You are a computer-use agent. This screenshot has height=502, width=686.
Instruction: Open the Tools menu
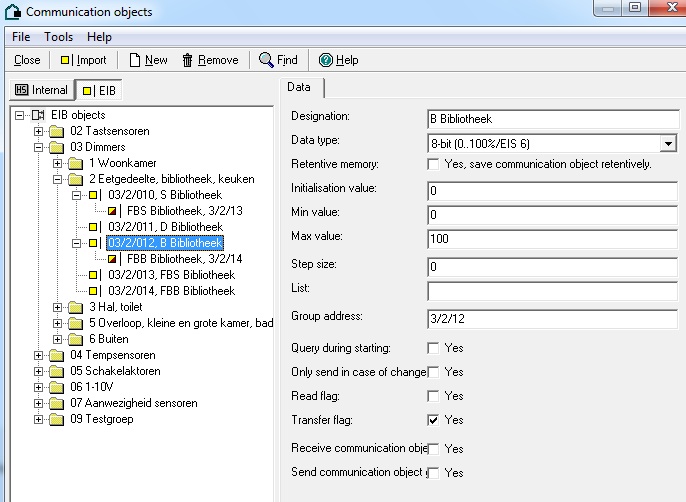58,37
